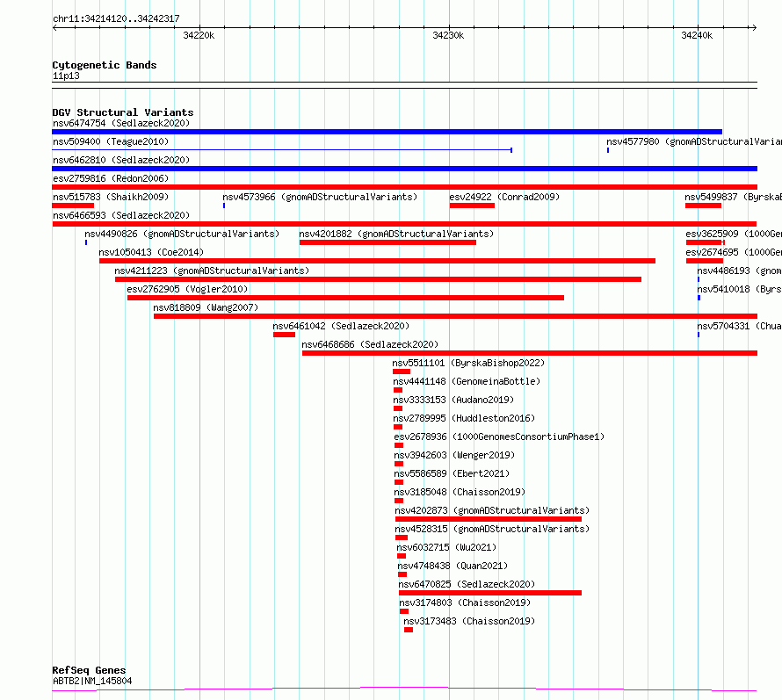Open nsv515783 (Shaikh2009) label

(x=111, y=197)
